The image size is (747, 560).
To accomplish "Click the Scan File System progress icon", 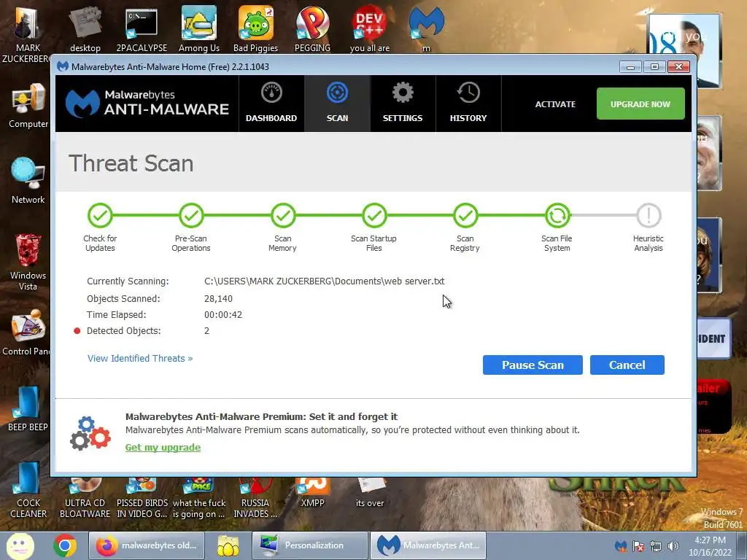I will point(557,216).
